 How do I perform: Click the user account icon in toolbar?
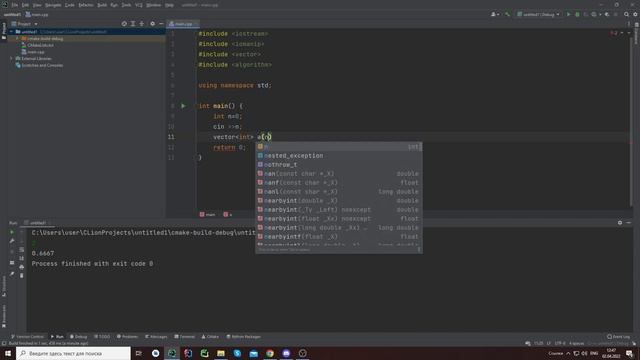[493, 14]
